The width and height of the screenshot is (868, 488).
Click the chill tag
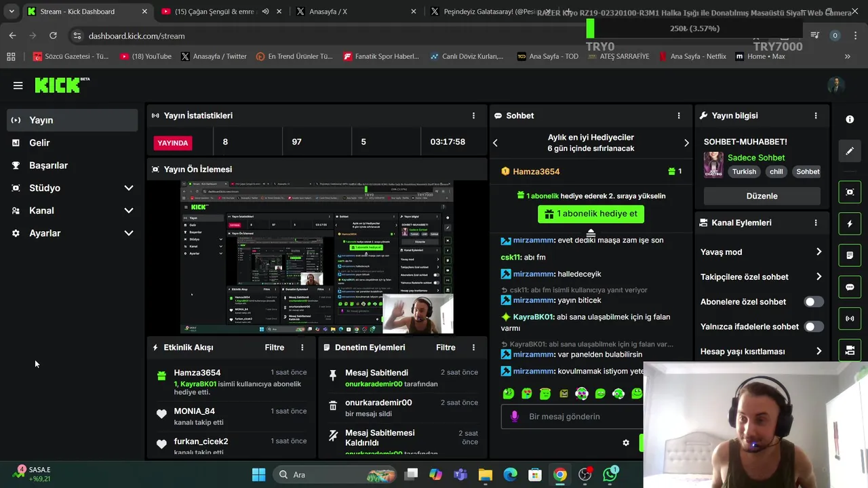(x=776, y=171)
